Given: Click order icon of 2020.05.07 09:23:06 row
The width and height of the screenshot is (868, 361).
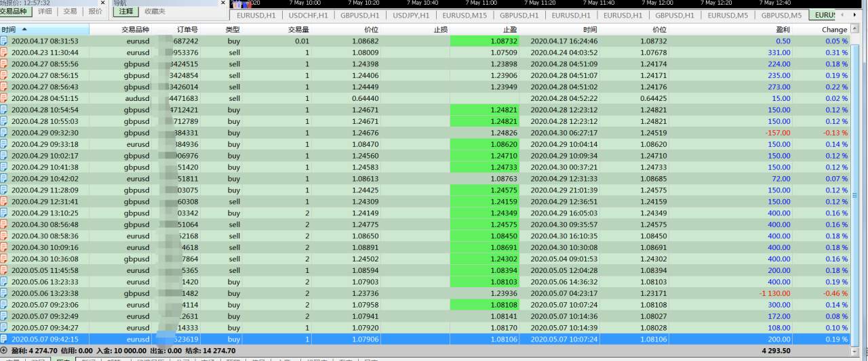Looking at the screenshot, I should coord(4,305).
